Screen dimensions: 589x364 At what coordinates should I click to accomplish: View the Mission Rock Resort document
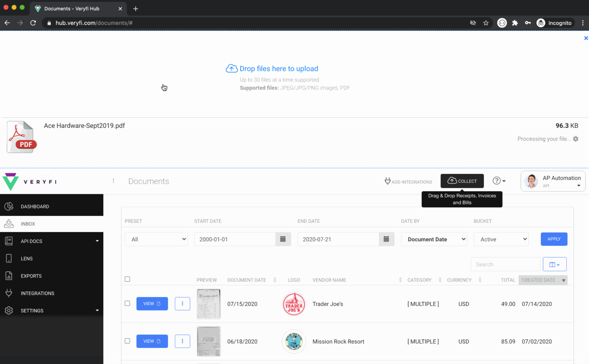152,341
